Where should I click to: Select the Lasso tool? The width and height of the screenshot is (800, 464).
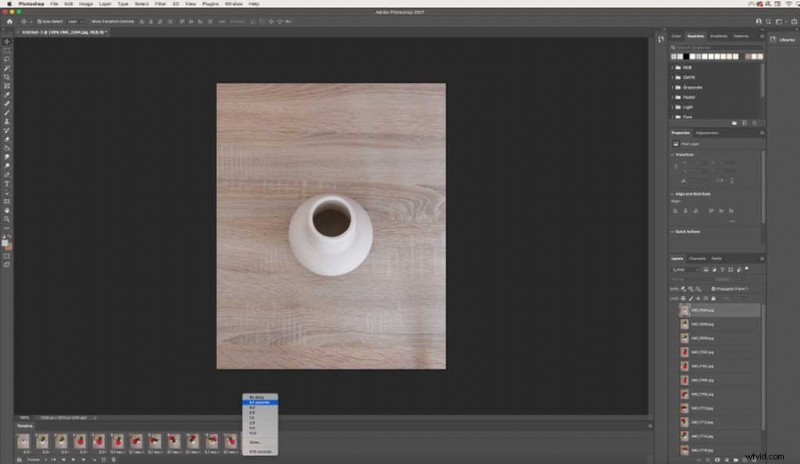click(7, 59)
